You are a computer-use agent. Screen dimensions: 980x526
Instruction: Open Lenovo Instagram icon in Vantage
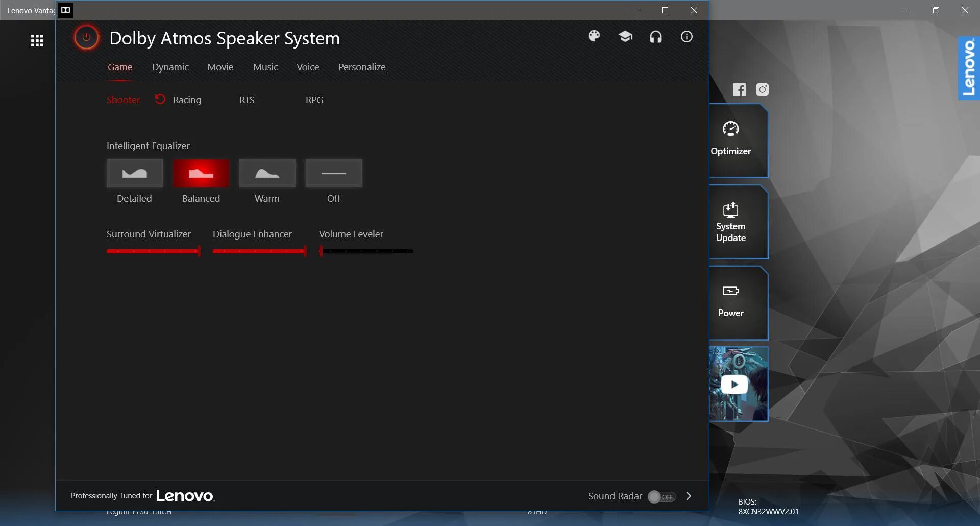763,90
